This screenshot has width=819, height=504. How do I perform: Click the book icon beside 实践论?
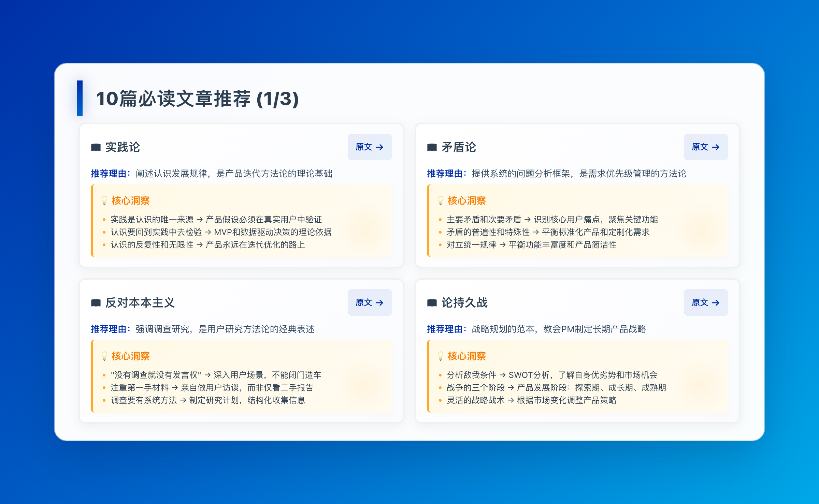point(96,147)
